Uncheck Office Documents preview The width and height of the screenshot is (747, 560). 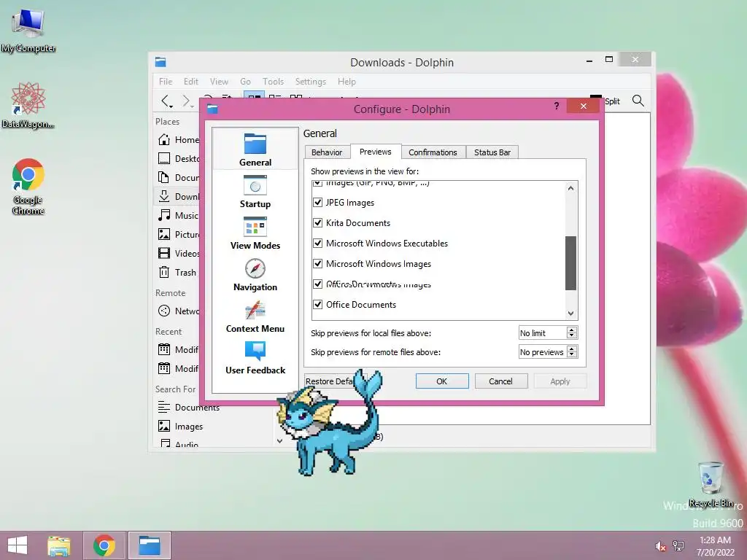318,304
